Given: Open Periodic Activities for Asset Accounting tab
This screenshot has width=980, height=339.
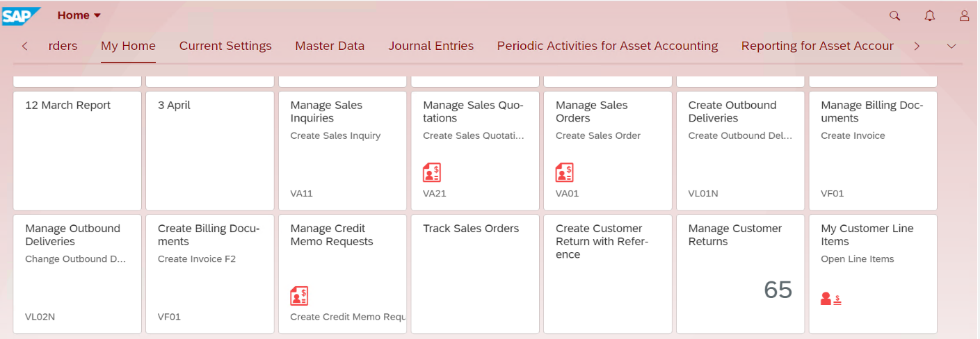Looking at the screenshot, I should tap(607, 46).
